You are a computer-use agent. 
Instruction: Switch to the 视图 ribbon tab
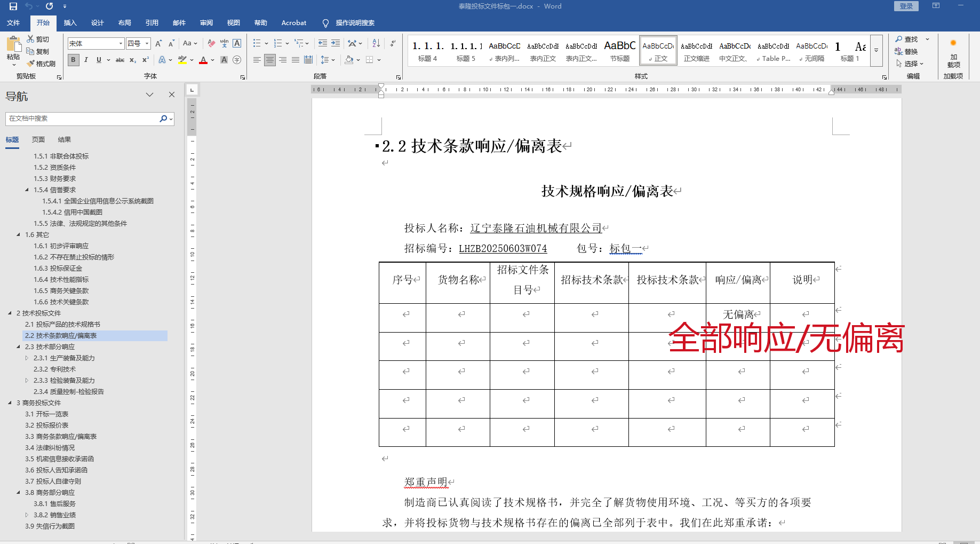tap(234, 22)
